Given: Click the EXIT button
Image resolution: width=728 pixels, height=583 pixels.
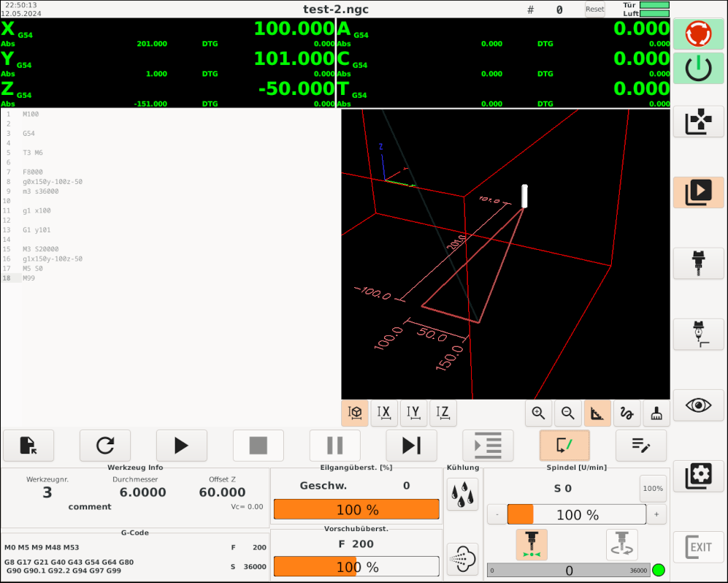Looking at the screenshot, I should pyautogui.click(x=698, y=547).
